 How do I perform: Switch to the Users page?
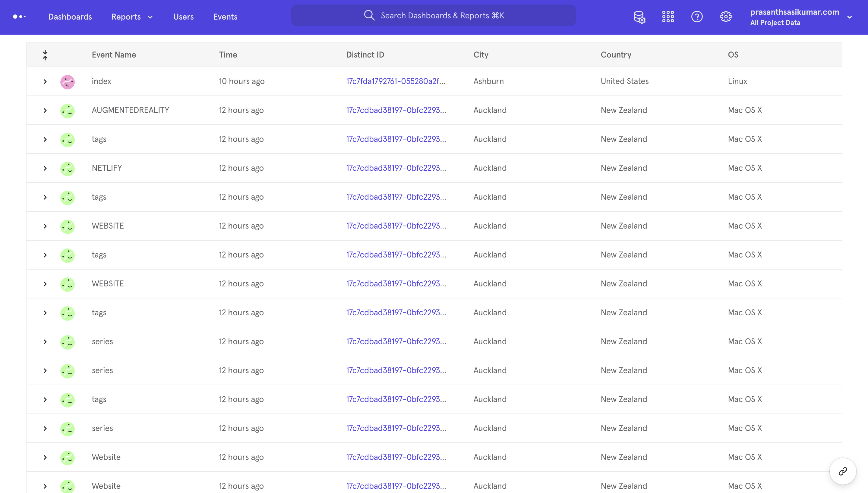(183, 17)
